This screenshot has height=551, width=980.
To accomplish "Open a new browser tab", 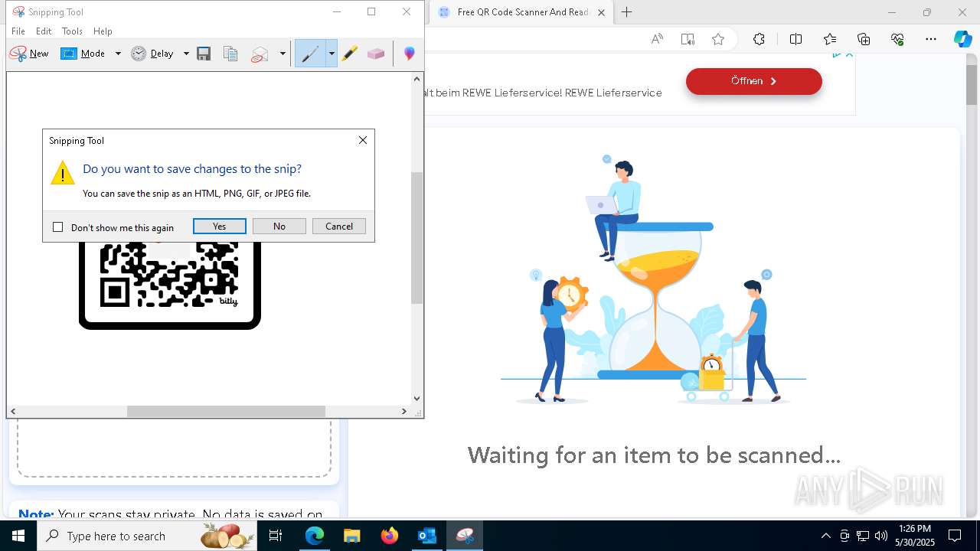I will point(627,12).
